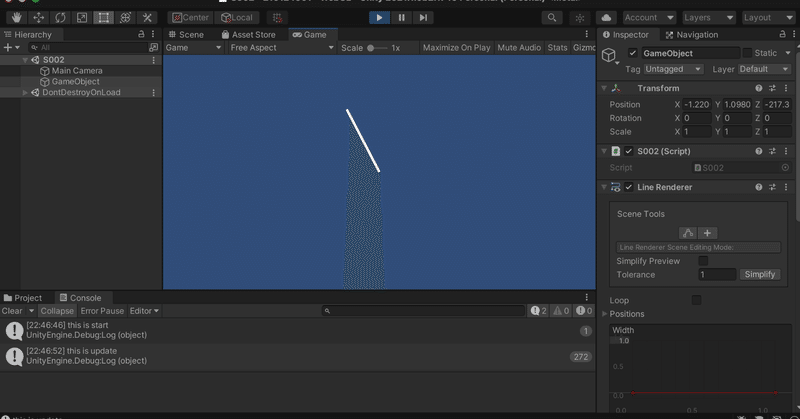Click Edit Points scene tool icon
800x419 pixels.
(x=688, y=233)
